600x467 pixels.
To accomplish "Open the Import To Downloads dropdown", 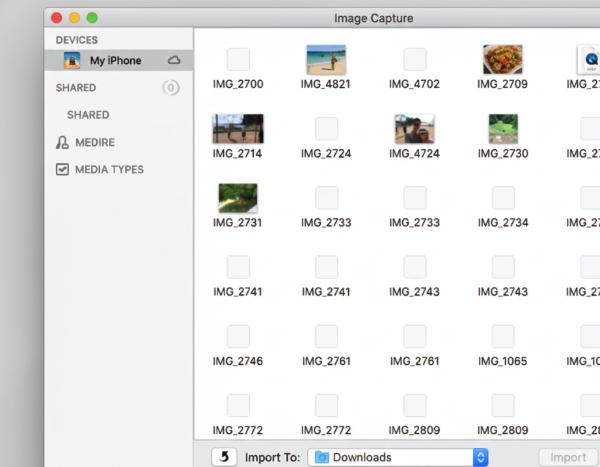I will click(398, 457).
